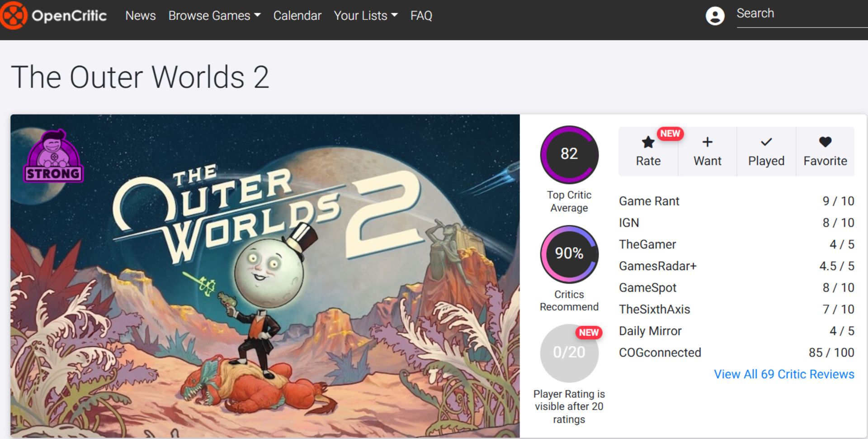Screen dimensions: 868x439
Task: Open the Game Rant review
Action: point(649,201)
